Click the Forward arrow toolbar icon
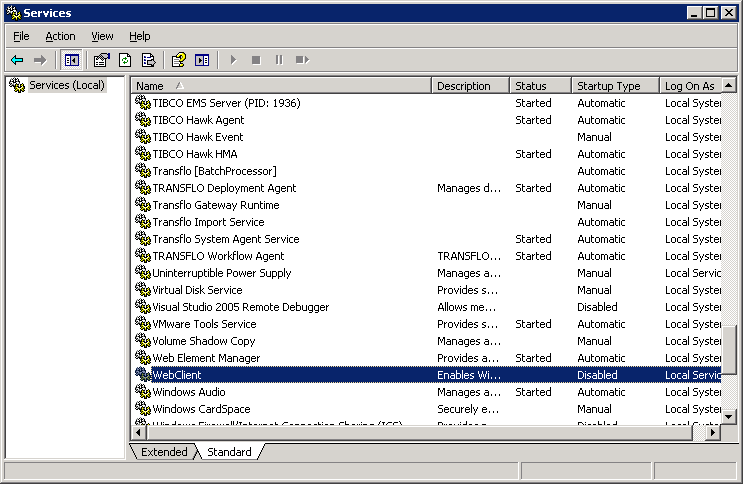Viewport: 743px width, 484px height. tap(40, 60)
